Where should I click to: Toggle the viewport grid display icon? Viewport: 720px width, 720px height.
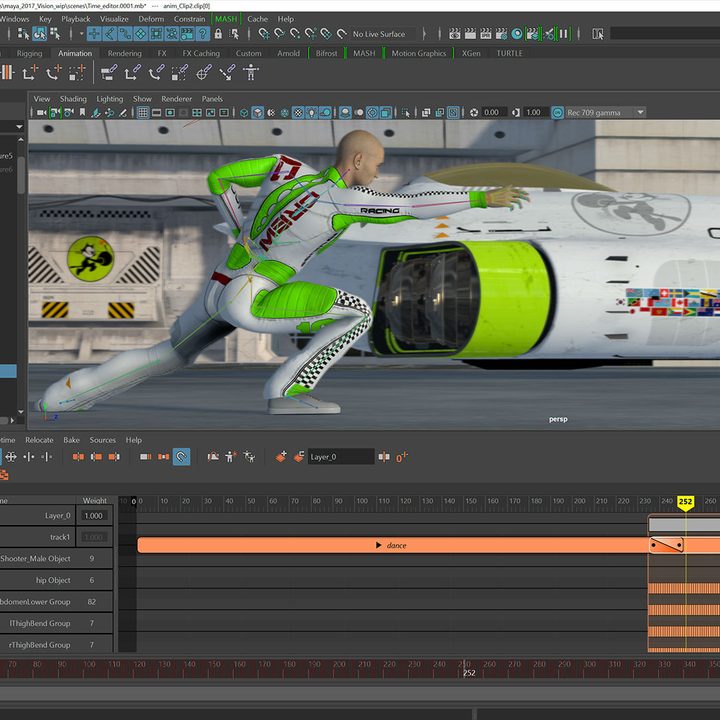[143, 112]
